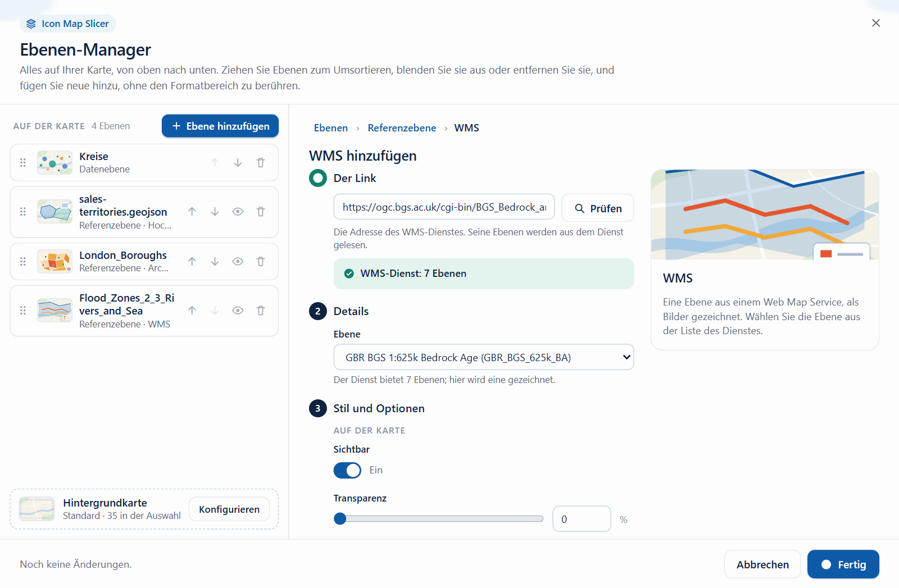Screen dimensions: 899x588
Task: Click the WMS link URL field
Action: point(444,207)
